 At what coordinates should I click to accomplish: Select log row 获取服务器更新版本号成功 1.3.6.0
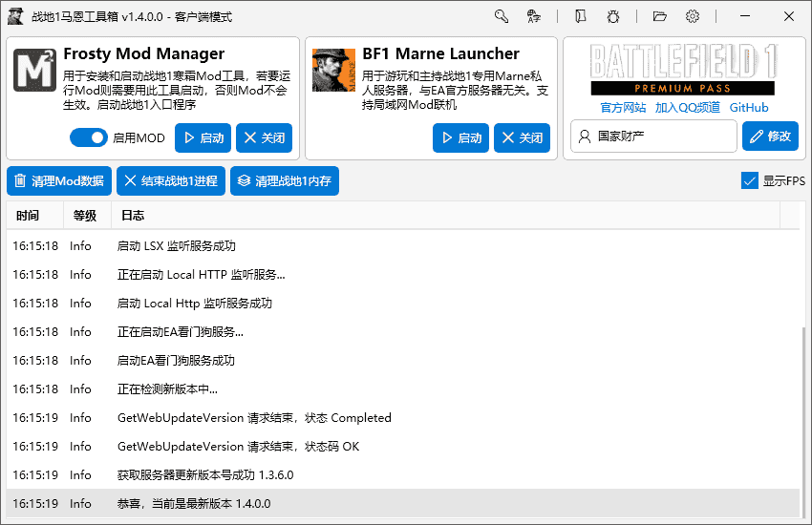click(x=403, y=474)
